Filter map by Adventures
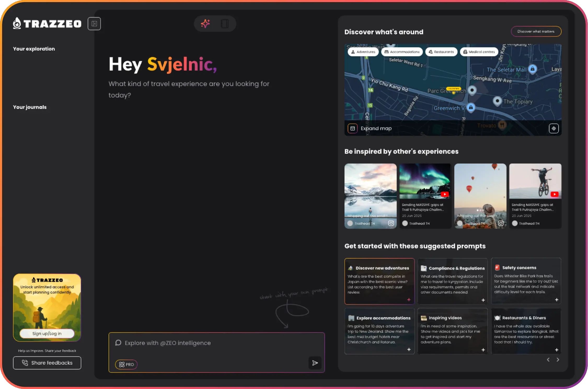This screenshot has width=588, height=389. (x=363, y=52)
